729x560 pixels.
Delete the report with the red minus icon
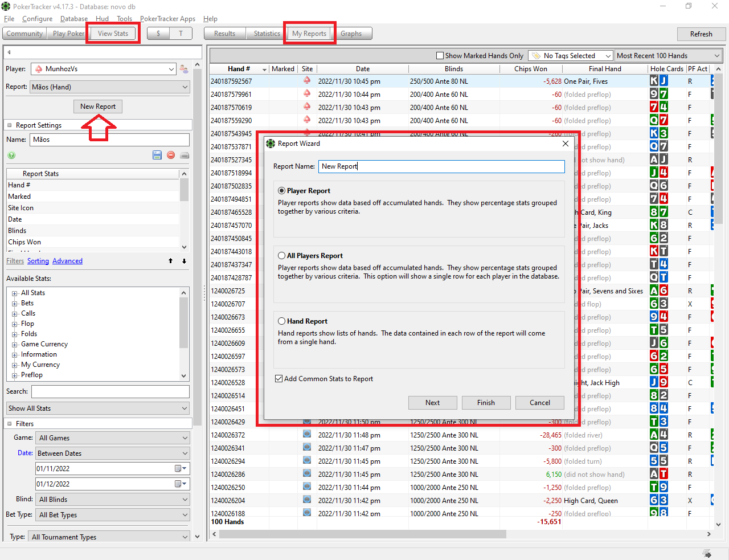(171, 155)
